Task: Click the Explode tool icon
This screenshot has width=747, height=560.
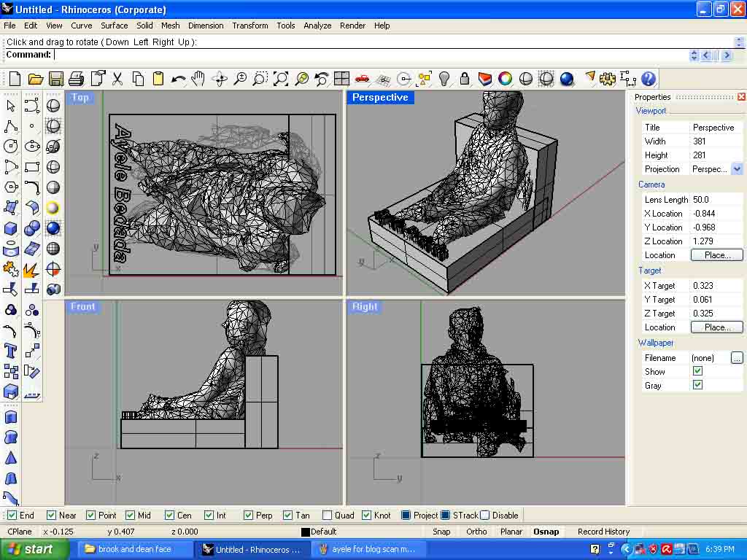Action: 30,271
